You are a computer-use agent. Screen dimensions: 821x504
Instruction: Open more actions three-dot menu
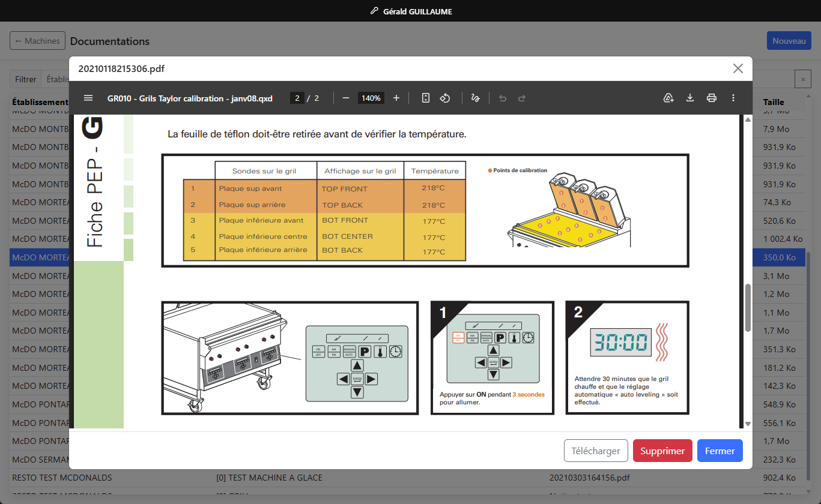[x=733, y=98]
